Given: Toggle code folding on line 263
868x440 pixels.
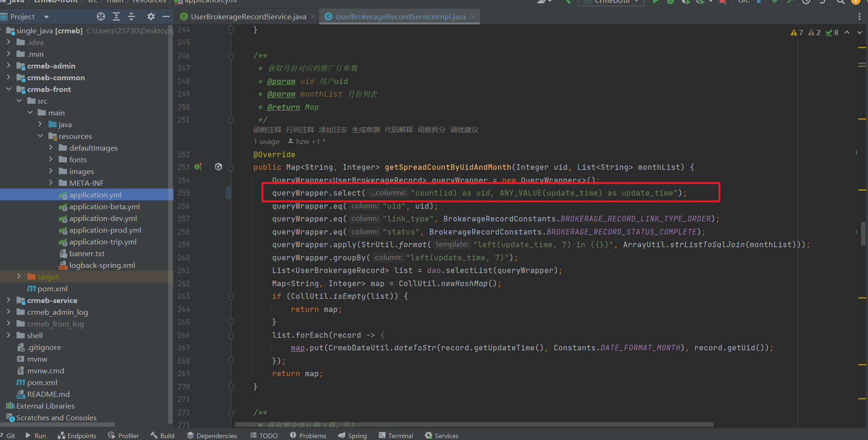Looking at the screenshot, I should [231, 296].
